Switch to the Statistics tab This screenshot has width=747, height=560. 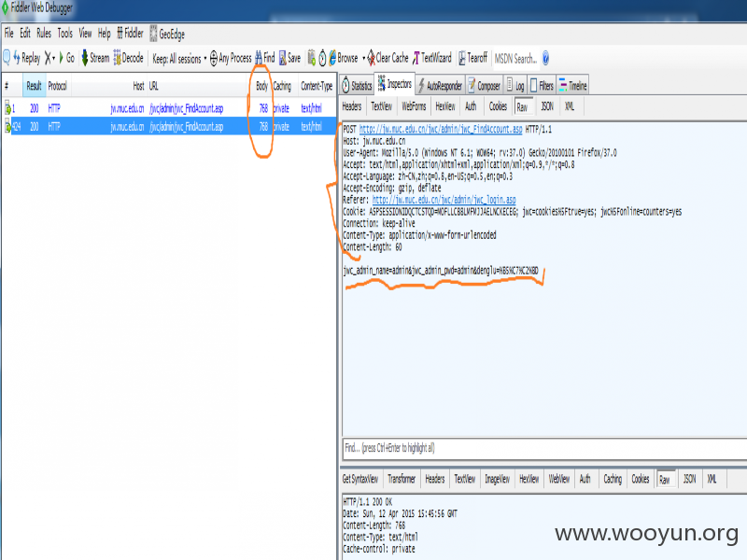(357, 85)
